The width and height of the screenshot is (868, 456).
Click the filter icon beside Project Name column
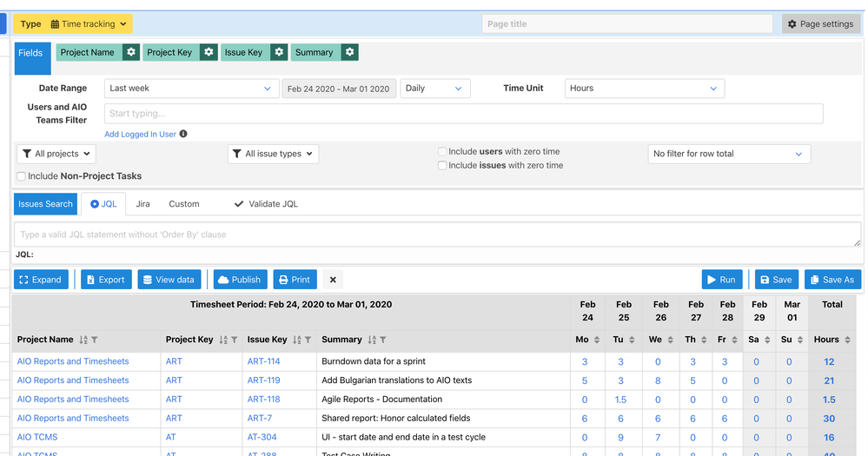coord(95,340)
